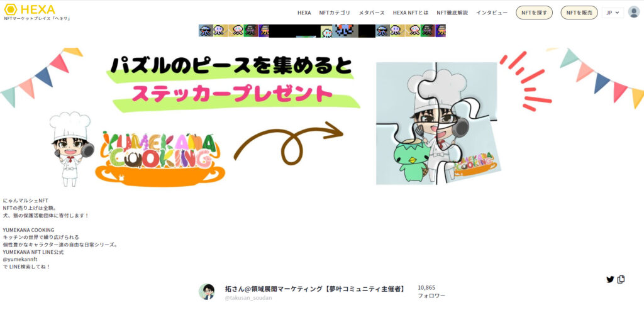
Task: Share the page via the Twitter icon
Action: (x=610, y=279)
